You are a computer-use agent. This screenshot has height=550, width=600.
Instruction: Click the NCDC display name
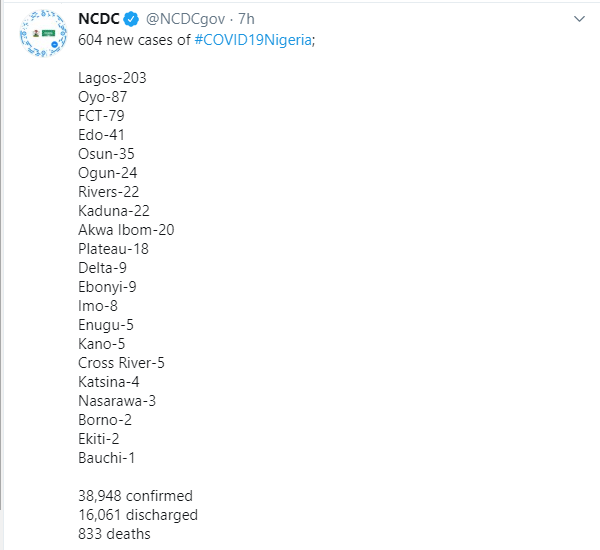(x=99, y=19)
